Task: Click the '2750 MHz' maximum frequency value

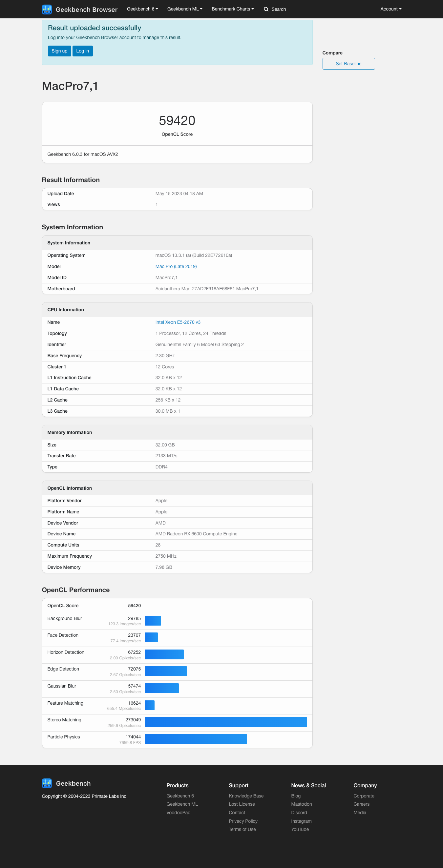Action: click(166, 556)
